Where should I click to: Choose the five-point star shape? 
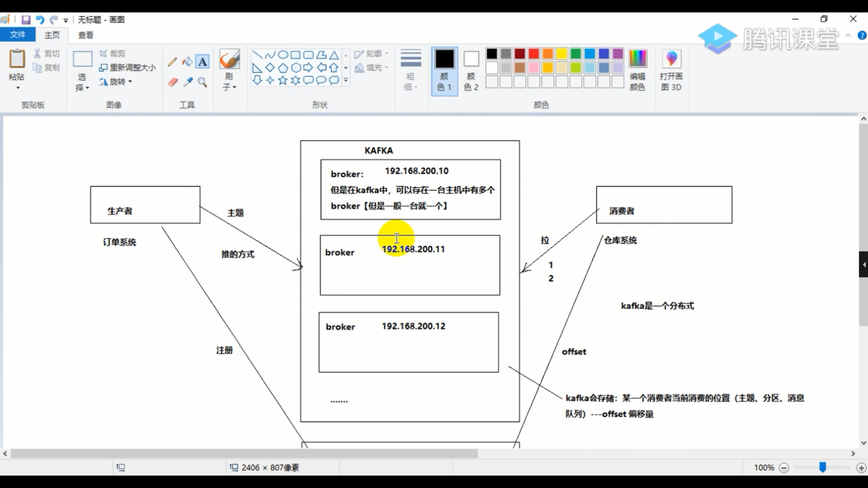[x=283, y=80]
